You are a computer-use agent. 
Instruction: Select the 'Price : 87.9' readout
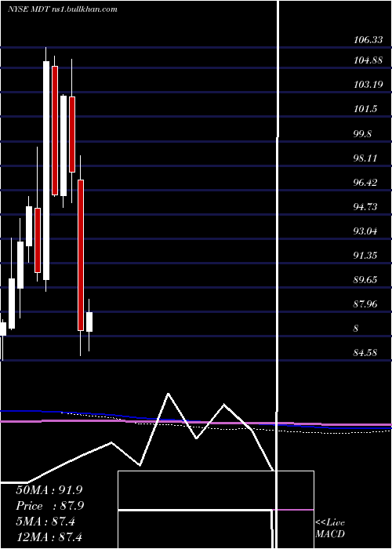(49, 506)
